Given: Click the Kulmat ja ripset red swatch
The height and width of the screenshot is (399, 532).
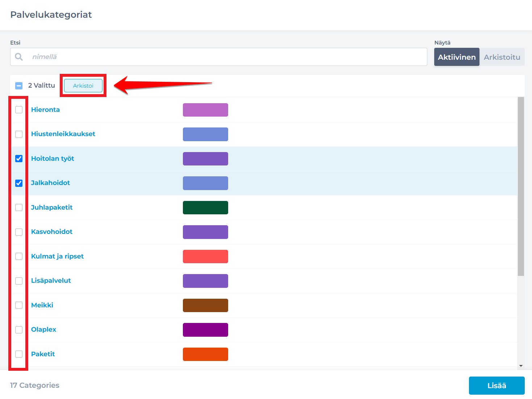Looking at the screenshot, I should tap(205, 256).
